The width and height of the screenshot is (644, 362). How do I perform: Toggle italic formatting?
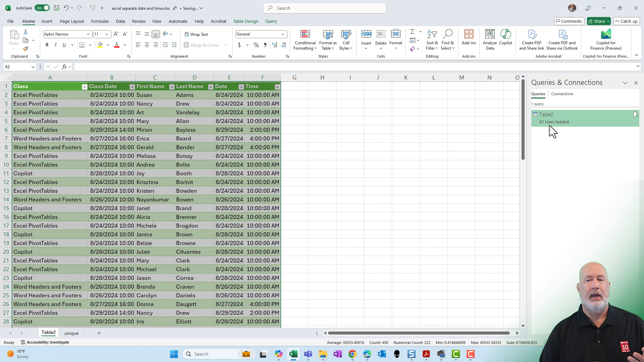click(56, 45)
